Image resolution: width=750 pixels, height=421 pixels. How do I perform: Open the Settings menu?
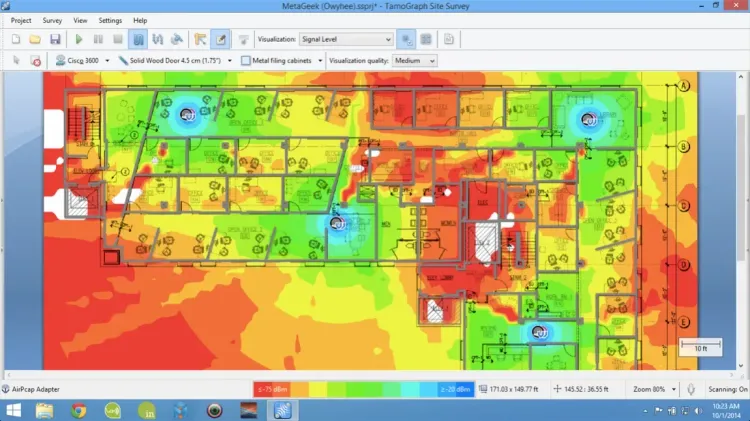pyautogui.click(x=110, y=20)
